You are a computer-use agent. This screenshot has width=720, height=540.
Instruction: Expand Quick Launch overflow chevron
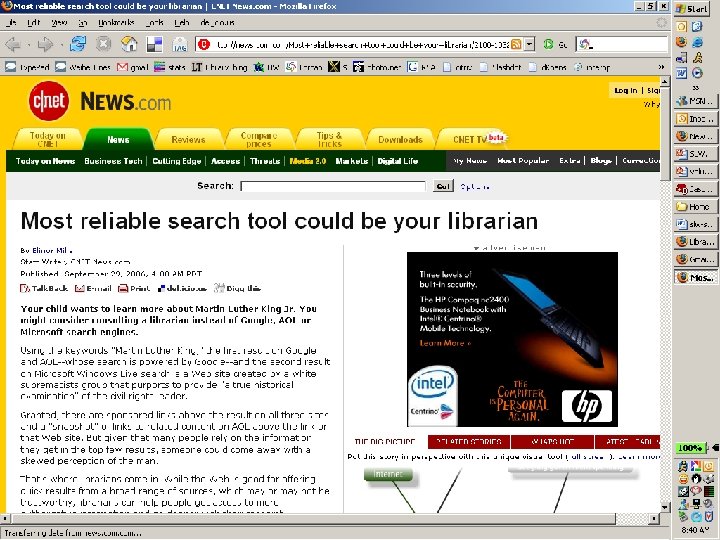[696, 87]
